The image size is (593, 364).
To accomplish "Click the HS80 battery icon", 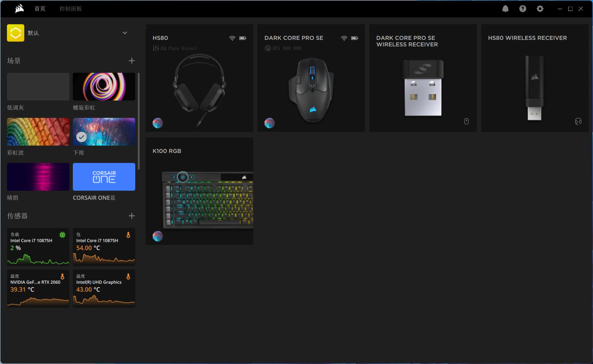I will [x=243, y=38].
